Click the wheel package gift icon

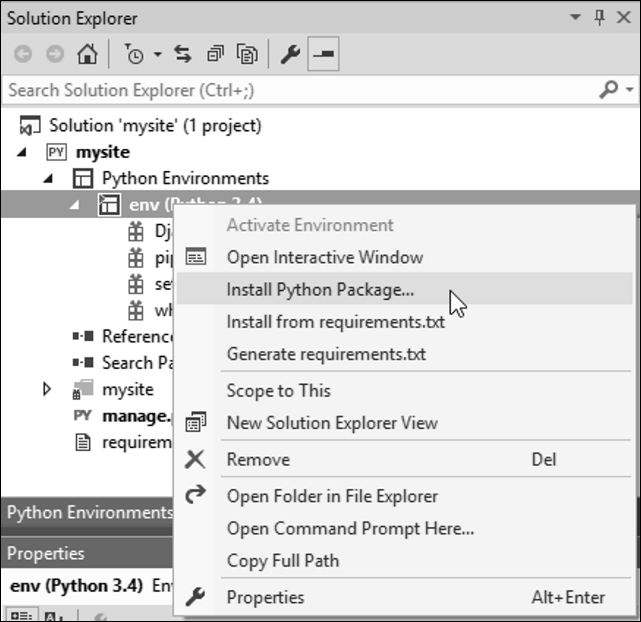pyautogui.click(x=136, y=310)
